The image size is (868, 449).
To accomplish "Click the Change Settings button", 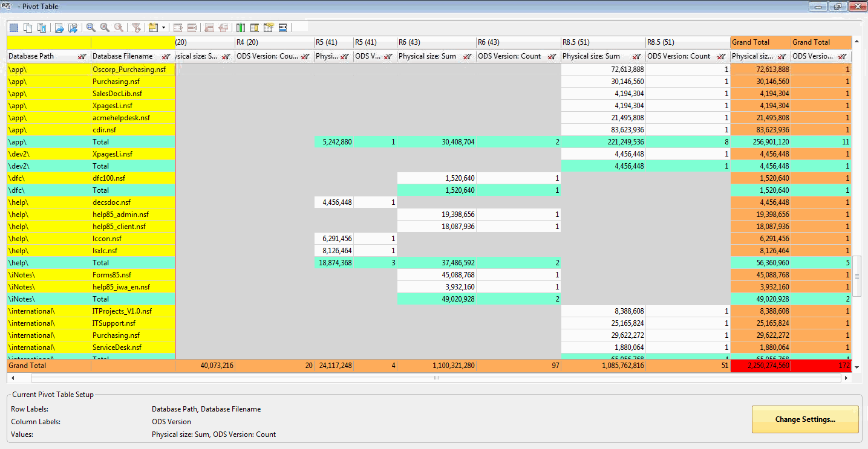I will [805, 419].
